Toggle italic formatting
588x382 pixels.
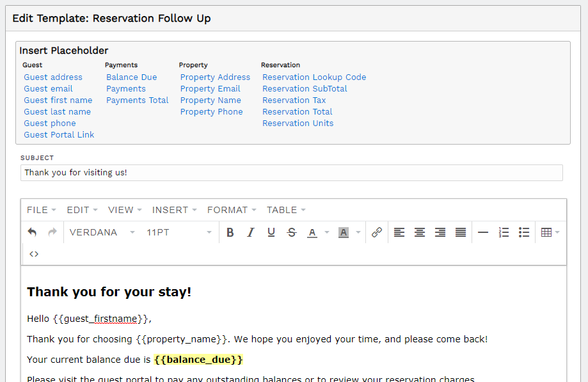(250, 232)
